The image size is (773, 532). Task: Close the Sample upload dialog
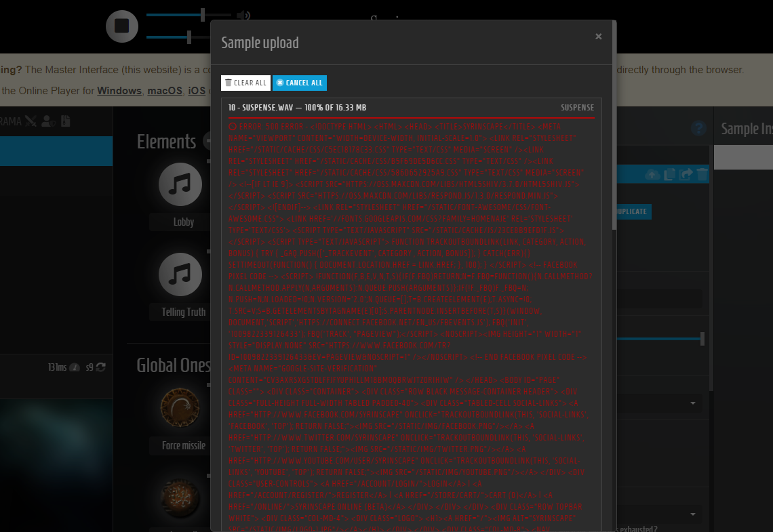point(599,37)
